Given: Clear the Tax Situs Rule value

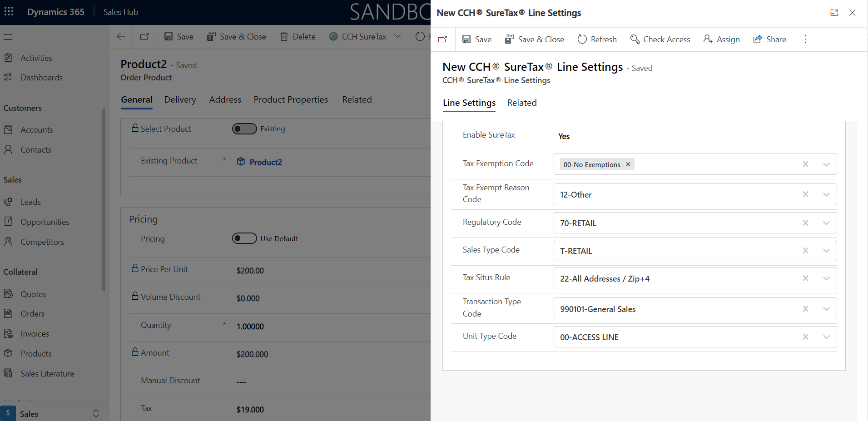Looking at the screenshot, I should click(x=805, y=278).
